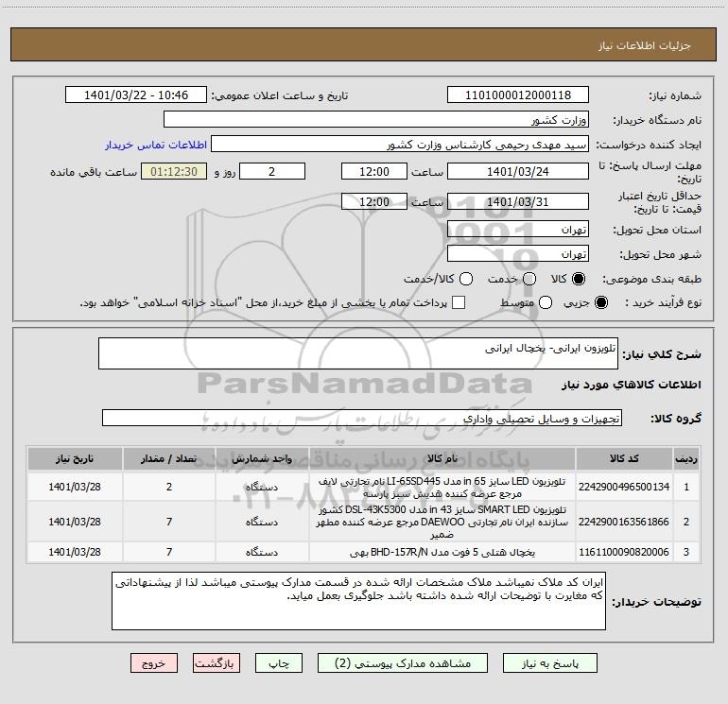
Task: Click the تاریخ نیاز column header
Action: (x=75, y=458)
